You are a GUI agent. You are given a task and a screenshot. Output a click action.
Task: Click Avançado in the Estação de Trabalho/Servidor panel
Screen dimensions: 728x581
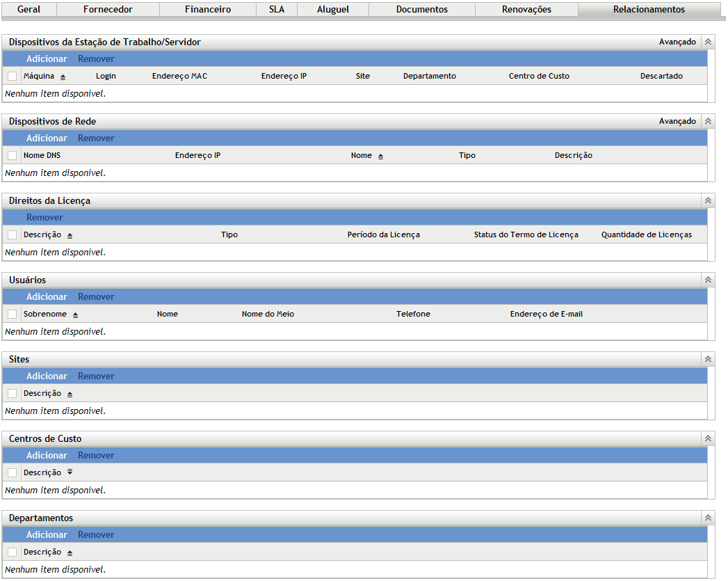click(677, 42)
